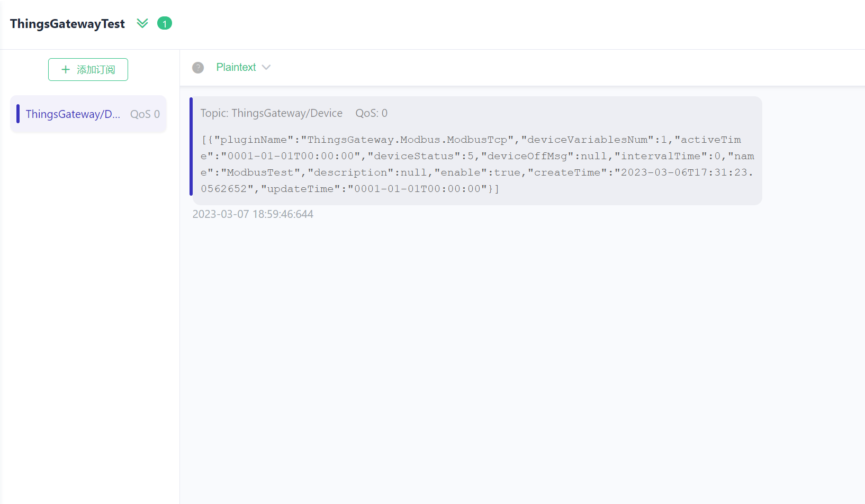Click the createTime value in the payload
This screenshot has height=504, width=865.
pyautogui.click(x=683, y=172)
